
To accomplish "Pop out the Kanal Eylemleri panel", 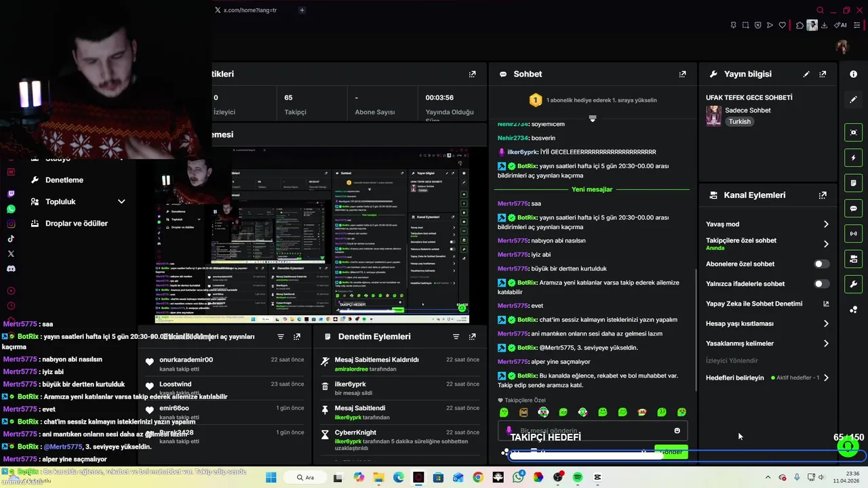I will (x=823, y=195).
